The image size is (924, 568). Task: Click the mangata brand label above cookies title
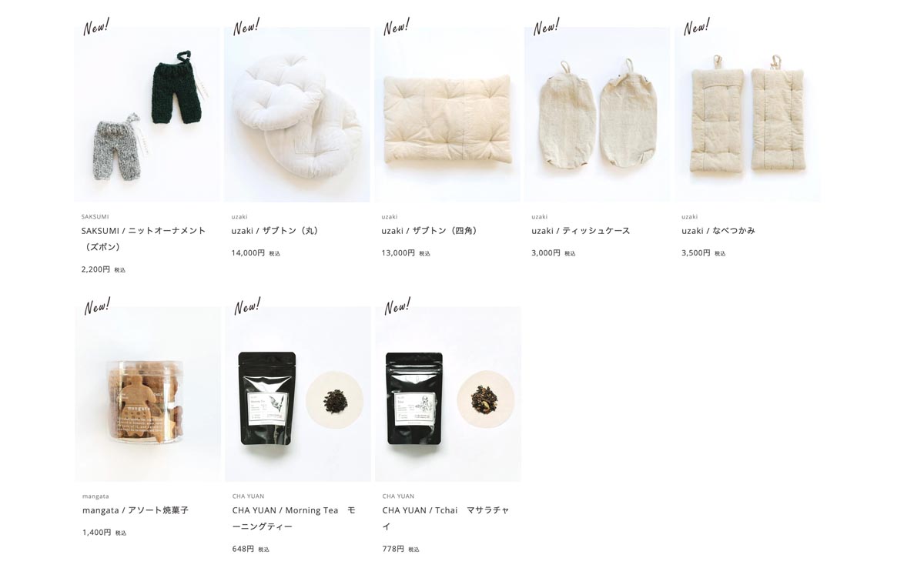(95, 496)
